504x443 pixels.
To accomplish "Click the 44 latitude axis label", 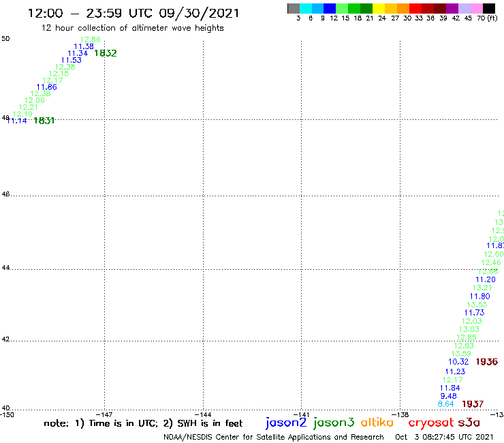I will pos(5,268).
